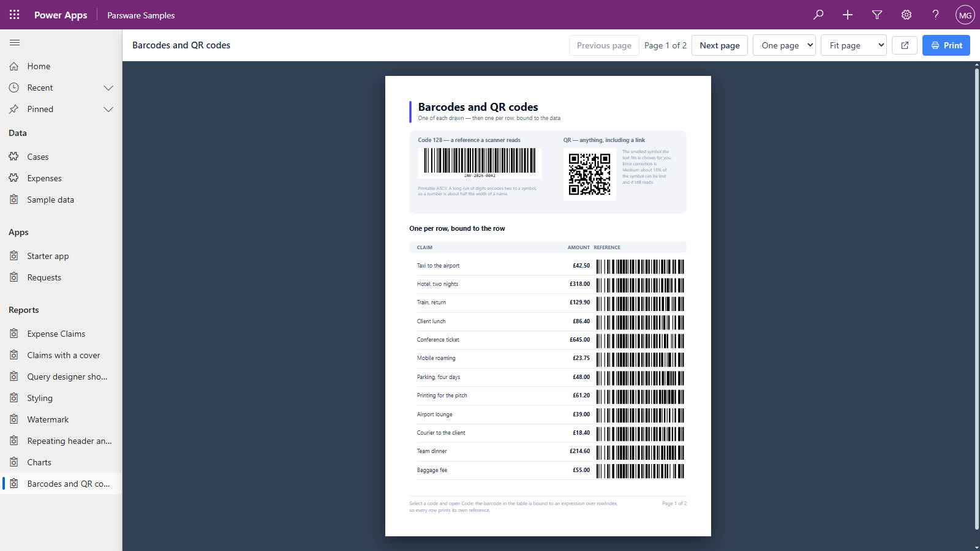Screen dimensions: 980x551
Task: Click the 'Hotel, two nights' row text
Action: (x=437, y=284)
